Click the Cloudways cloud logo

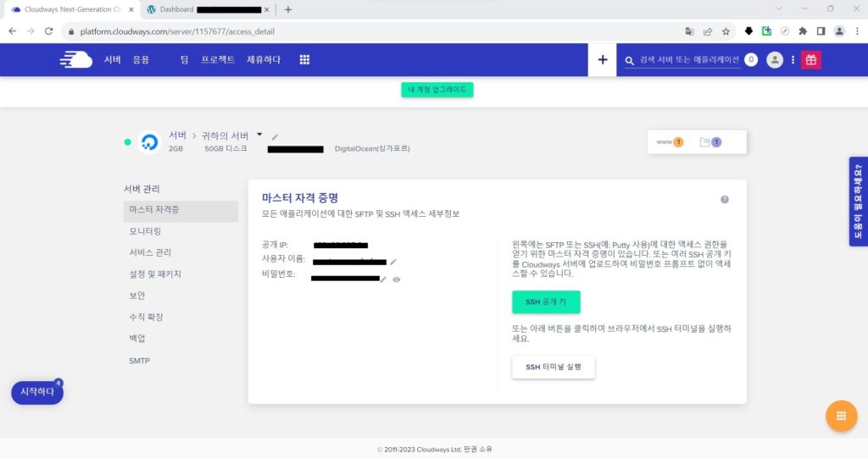[x=75, y=59]
